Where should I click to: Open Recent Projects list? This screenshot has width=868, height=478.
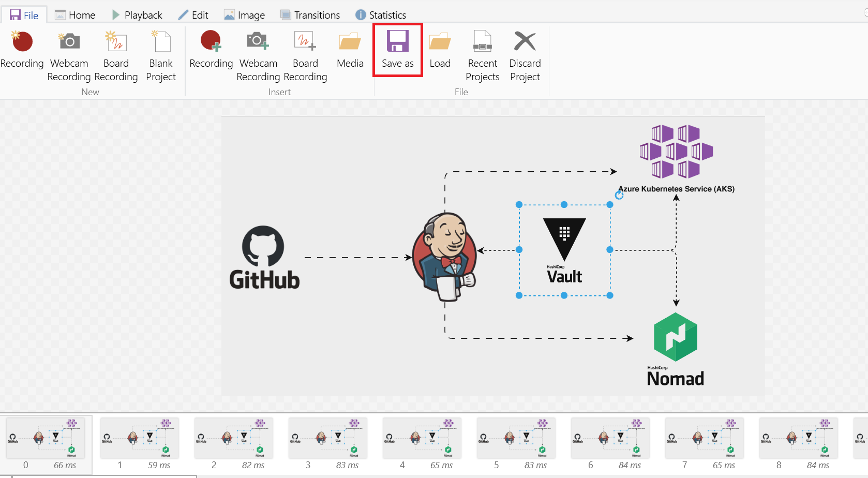click(483, 56)
